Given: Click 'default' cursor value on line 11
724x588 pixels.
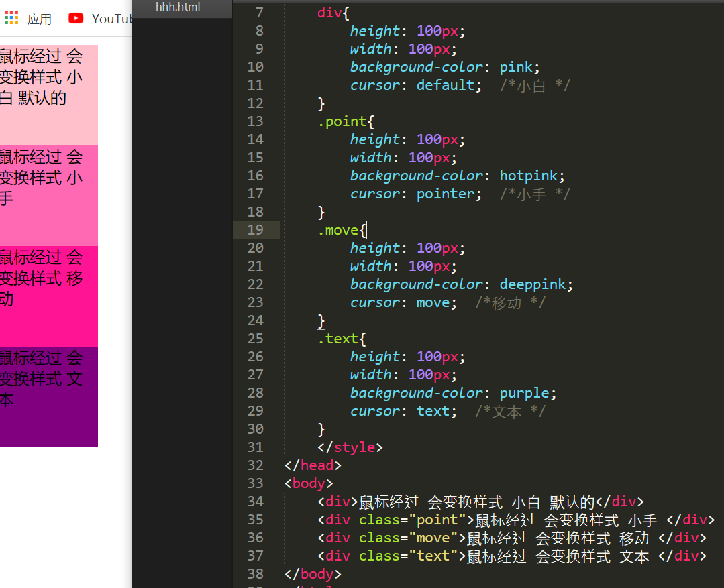Looking at the screenshot, I should pyautogui.click(x=446, y=85).
